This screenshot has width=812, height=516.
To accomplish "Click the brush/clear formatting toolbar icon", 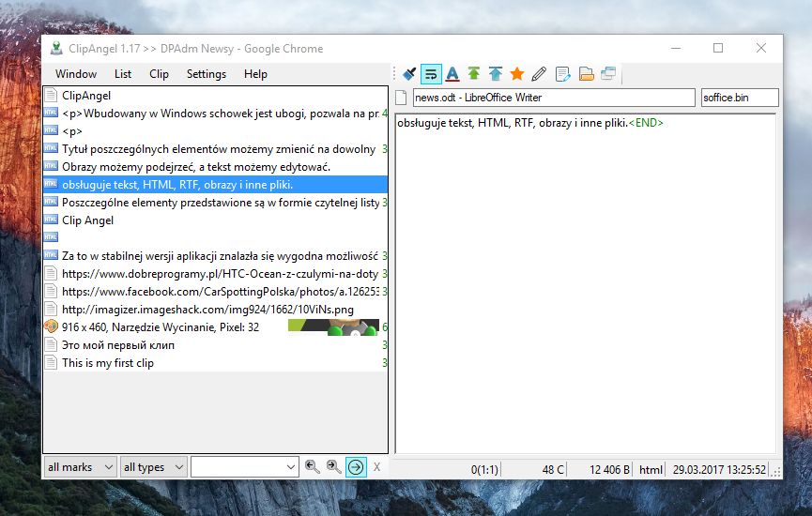I will (409, 74).
